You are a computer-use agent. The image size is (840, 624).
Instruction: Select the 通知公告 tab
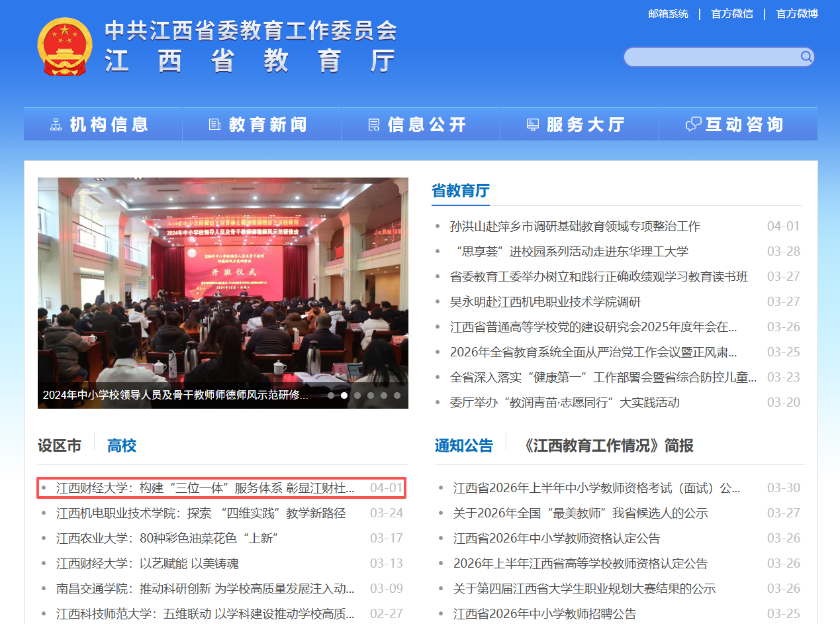tap(463, 446)
